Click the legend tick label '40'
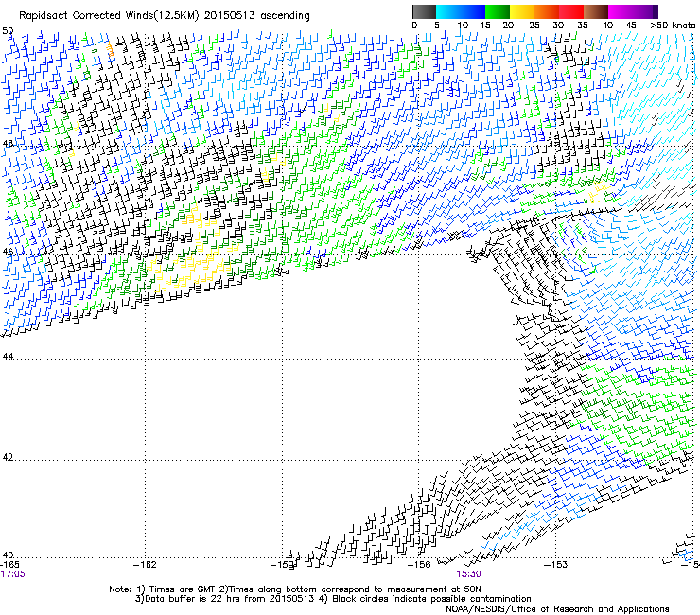 point(607,26)
